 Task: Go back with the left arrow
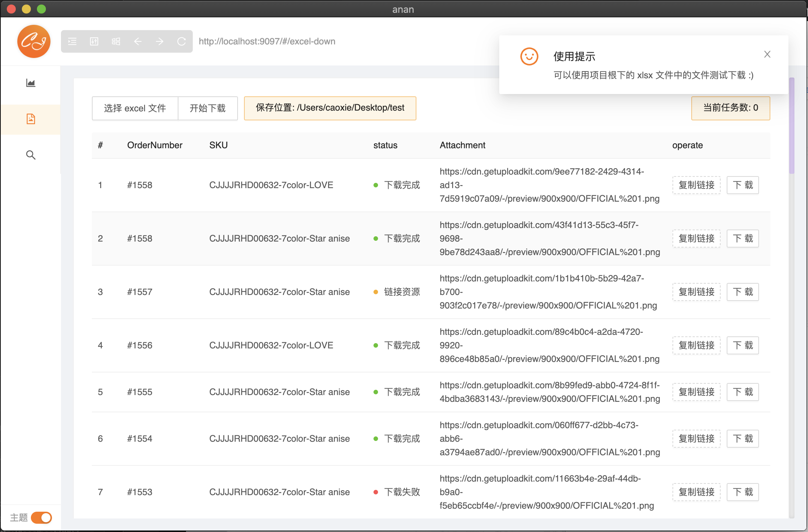(x=138, y=41)
